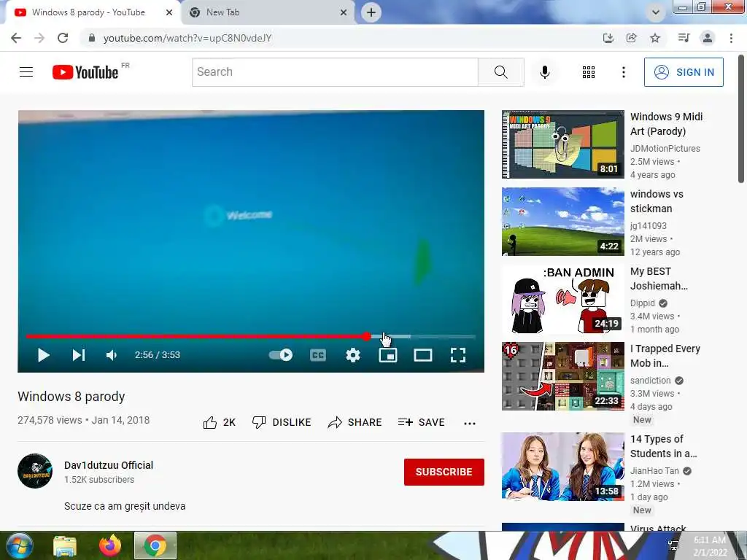
Task: Open I Trapped Every Mob video title
Action: tap(665, 356)
